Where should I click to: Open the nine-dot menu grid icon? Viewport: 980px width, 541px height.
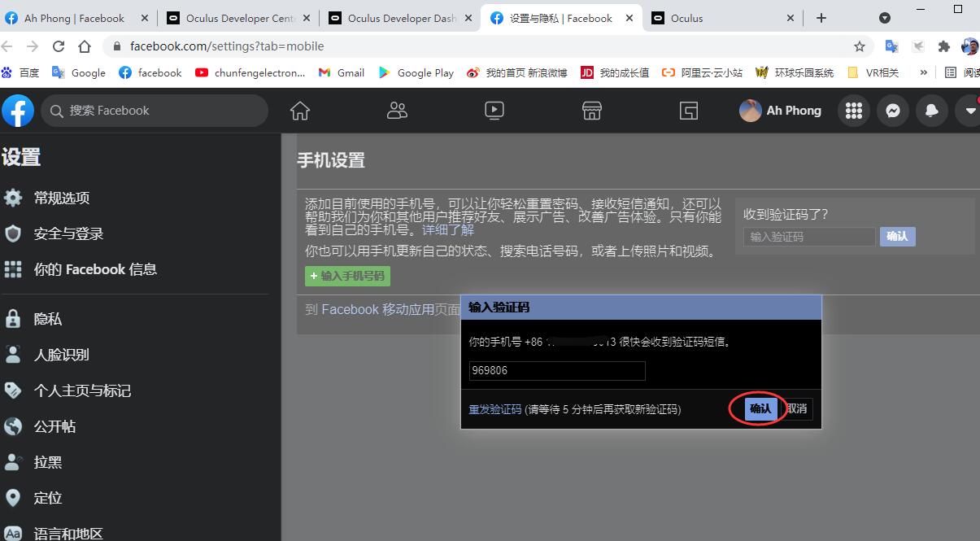(853, 111)
